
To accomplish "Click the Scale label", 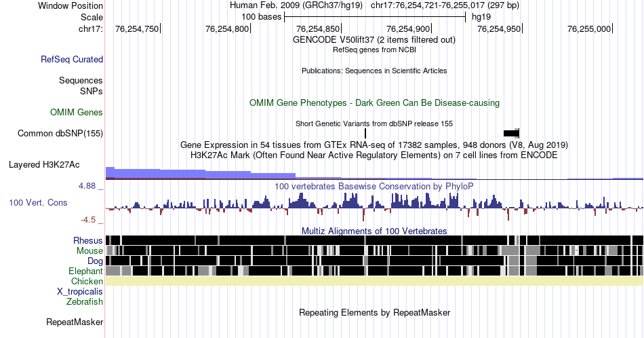I will tap(92, 17).
